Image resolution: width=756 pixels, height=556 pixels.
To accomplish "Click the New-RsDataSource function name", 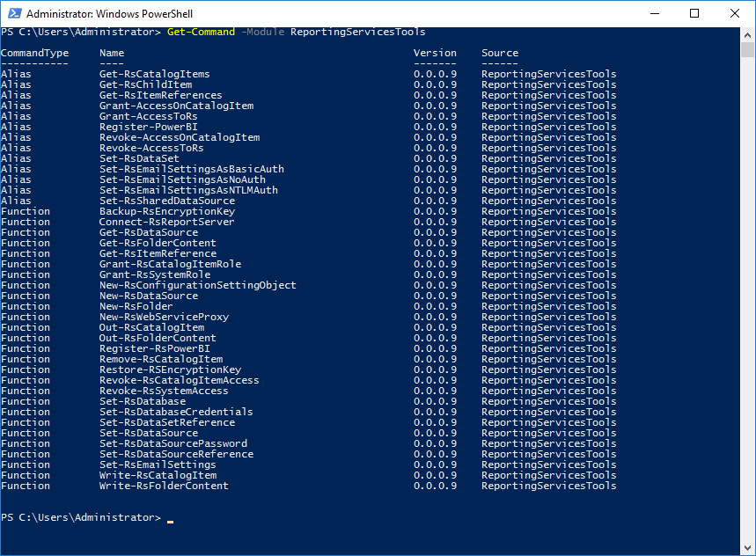I will click(x=149, y=296).
